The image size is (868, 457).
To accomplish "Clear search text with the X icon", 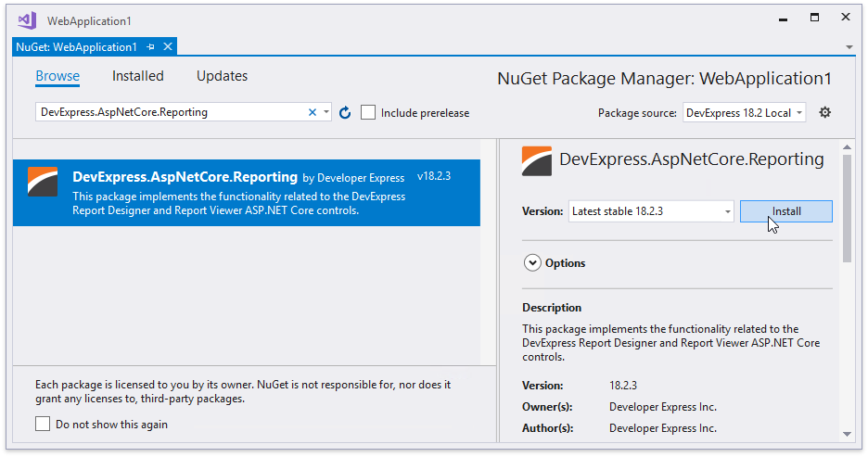I will [313, 112].
